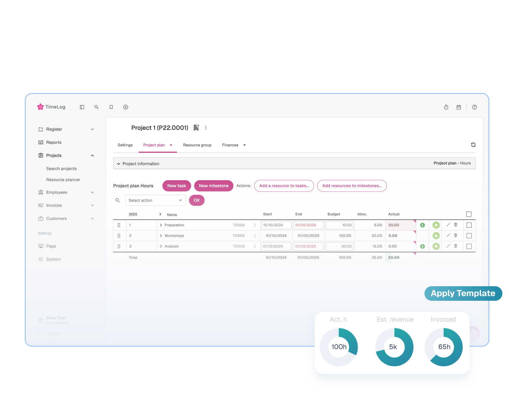Viewport: 514px width, 420px height.
Task: Open the Settings tab
Action: 125,145
